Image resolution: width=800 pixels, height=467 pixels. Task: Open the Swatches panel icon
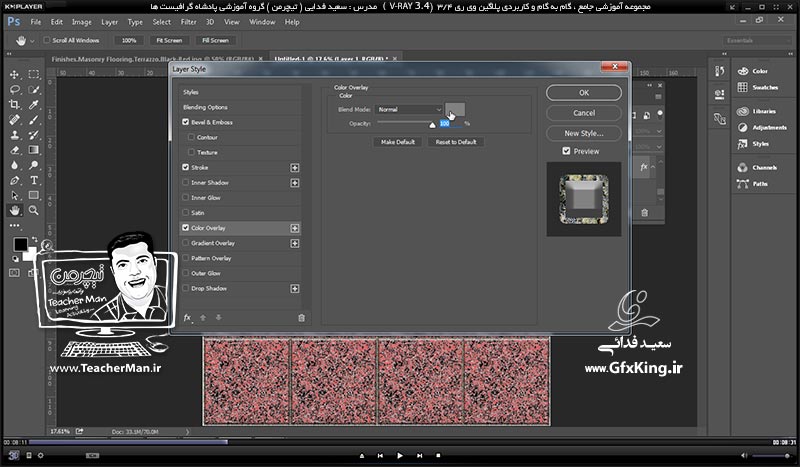click(x=743, y=87)
